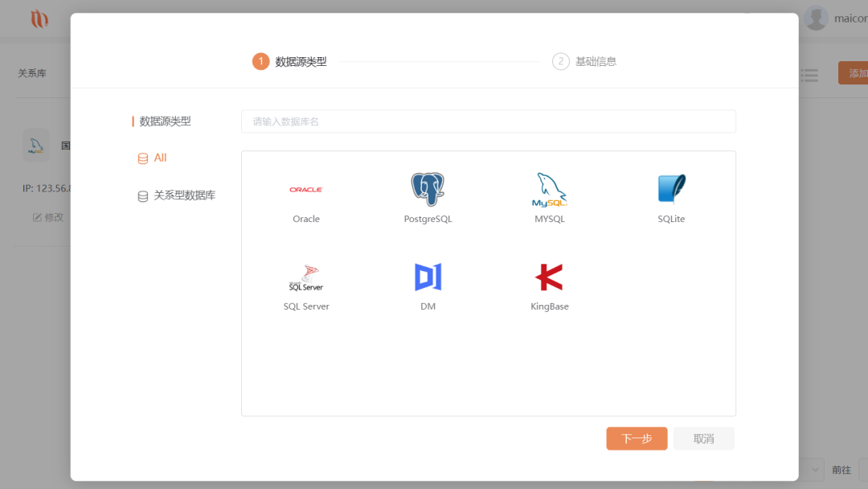
Task: Click the 添加 button behind the dialog
Action: click(x=853, y=73)
